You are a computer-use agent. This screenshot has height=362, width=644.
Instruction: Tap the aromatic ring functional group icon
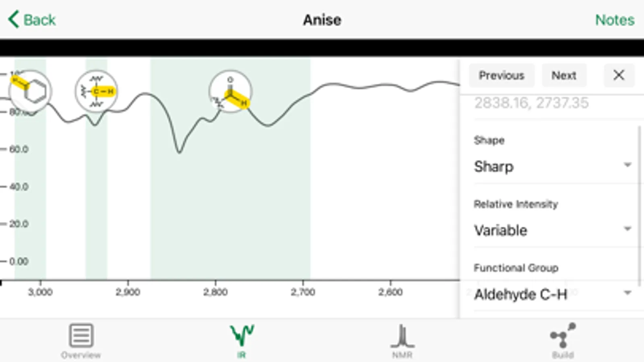click(x=30, y=91)
